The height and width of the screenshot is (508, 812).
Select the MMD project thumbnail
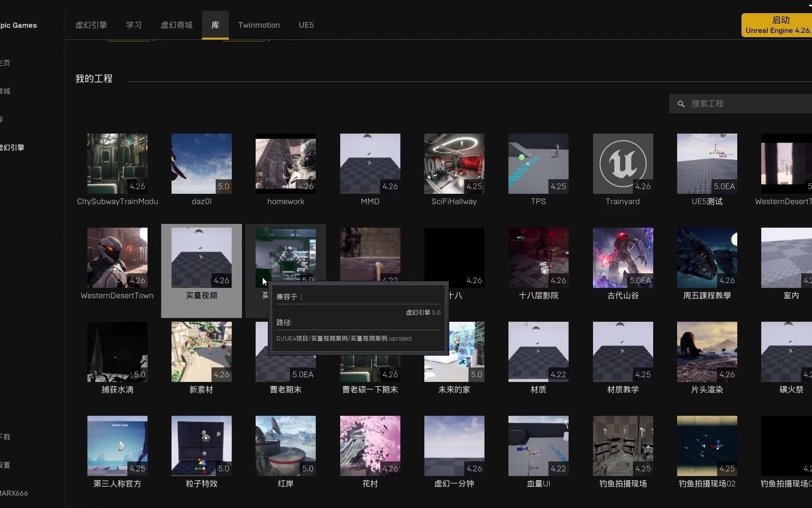click(x=370, y=164)
